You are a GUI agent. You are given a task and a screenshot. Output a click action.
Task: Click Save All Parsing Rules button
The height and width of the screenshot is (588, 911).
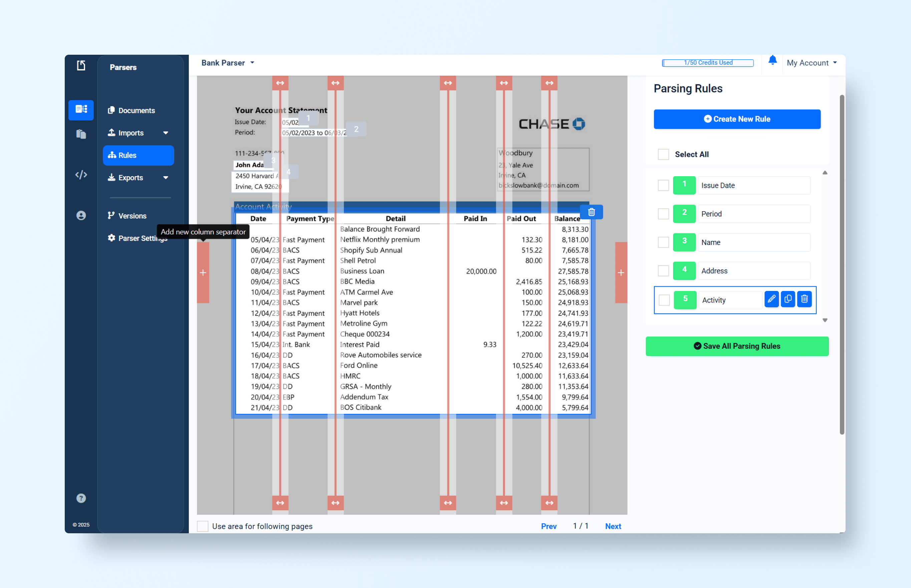[736, 346]
